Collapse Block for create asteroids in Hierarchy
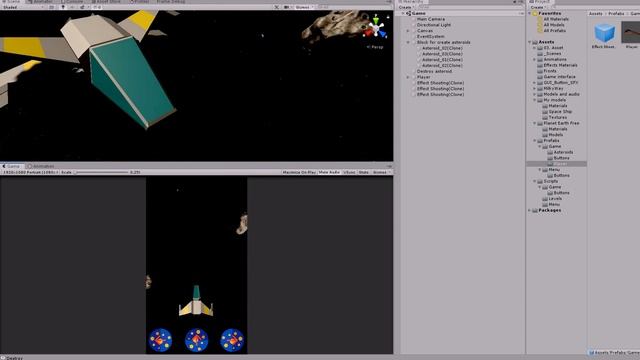640x360 pixels. coord(408,42)
